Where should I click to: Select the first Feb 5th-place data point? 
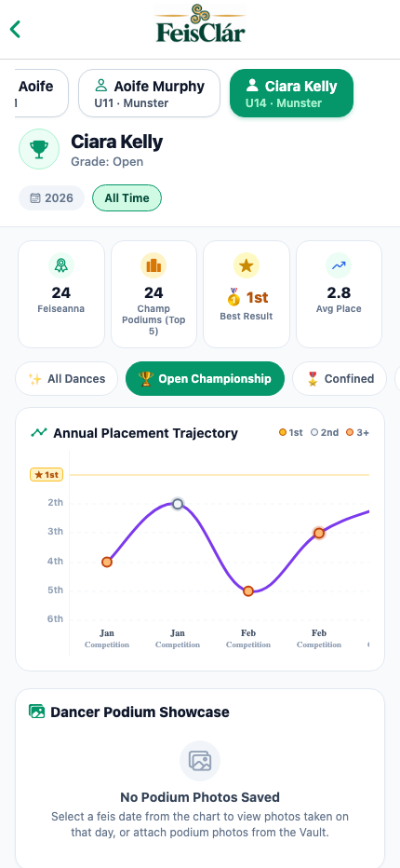pos(248,591)
